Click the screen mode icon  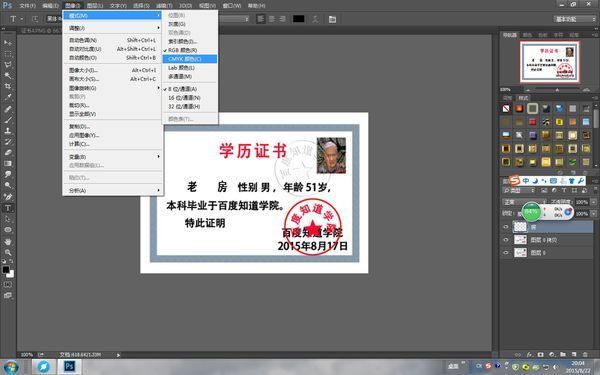[x=8, y=295]
